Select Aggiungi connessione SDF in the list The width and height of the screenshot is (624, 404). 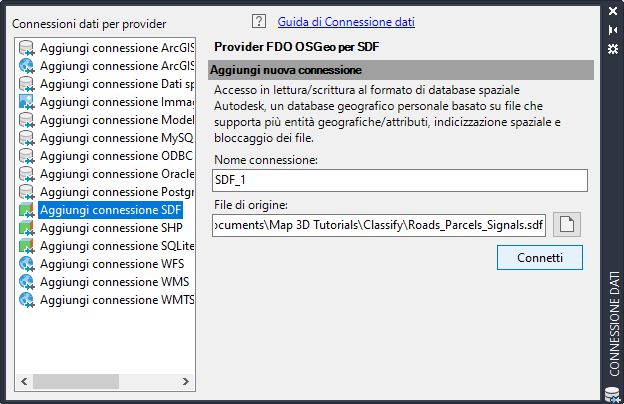pos(110,210)
